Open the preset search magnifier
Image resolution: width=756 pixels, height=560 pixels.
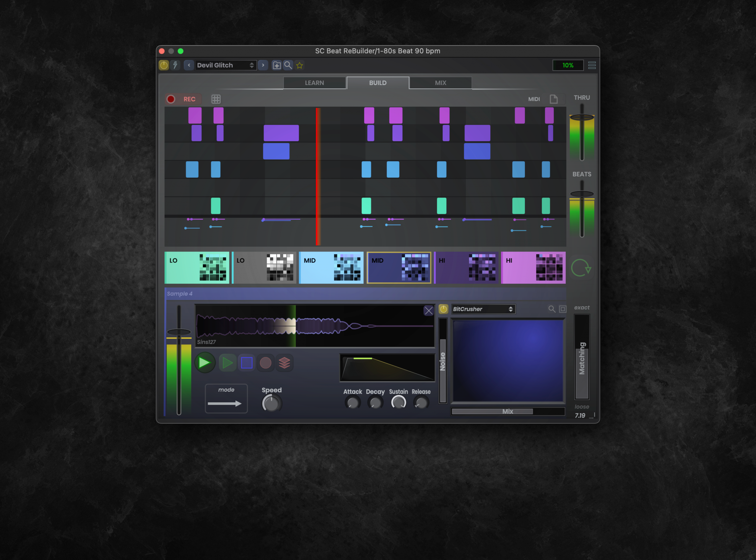click(x=288, y=65)
